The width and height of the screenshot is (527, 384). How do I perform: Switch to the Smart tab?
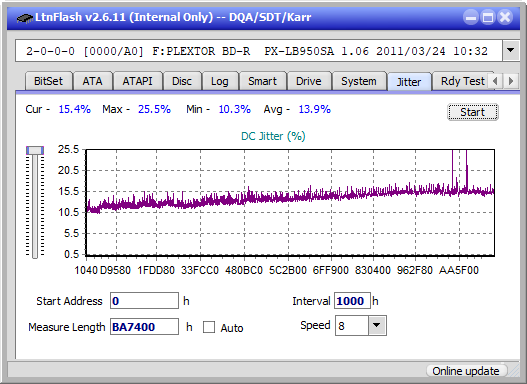pyautogui.click(x=262, y=81)
